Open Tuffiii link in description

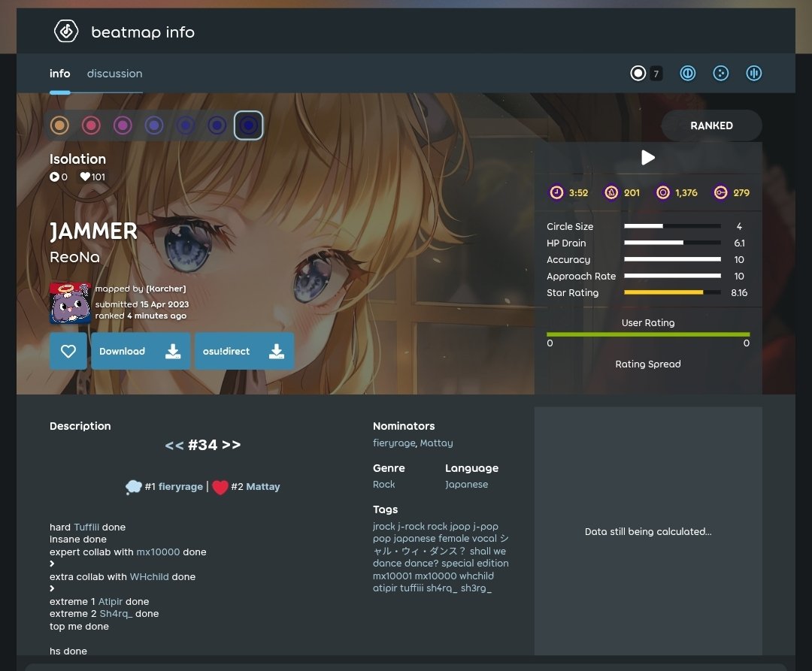coord(86,527)
